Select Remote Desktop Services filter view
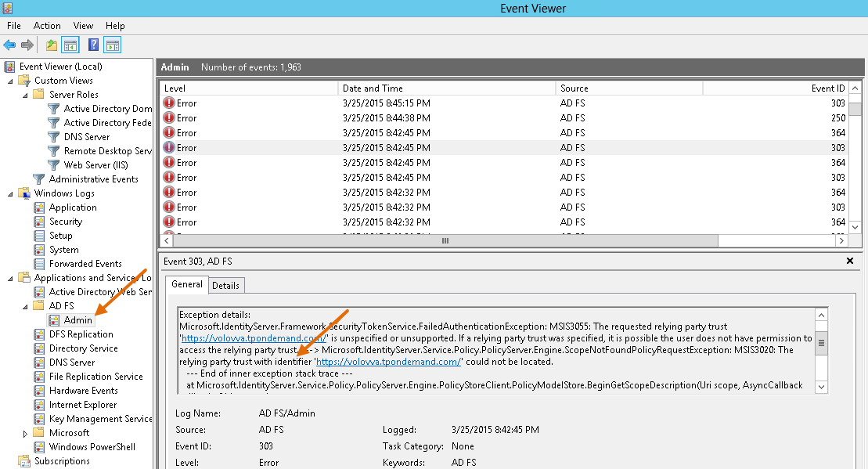This screenshot has height=469, width=868. [107, 150]
